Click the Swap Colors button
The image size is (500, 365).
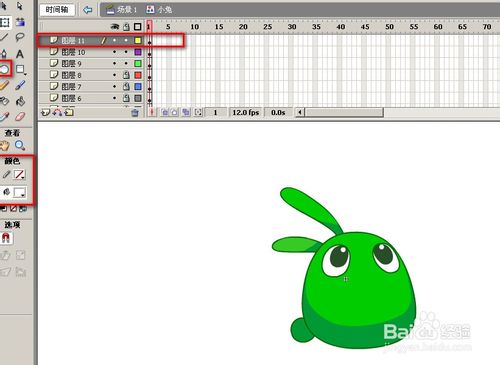click(x=23, y=209)
